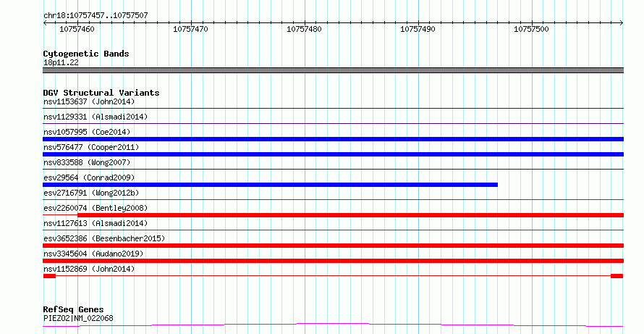Select variant esv3652386 (Besenbacher2015) label
Viewport: 644px width, 334px height.
[x=104, y=238]
